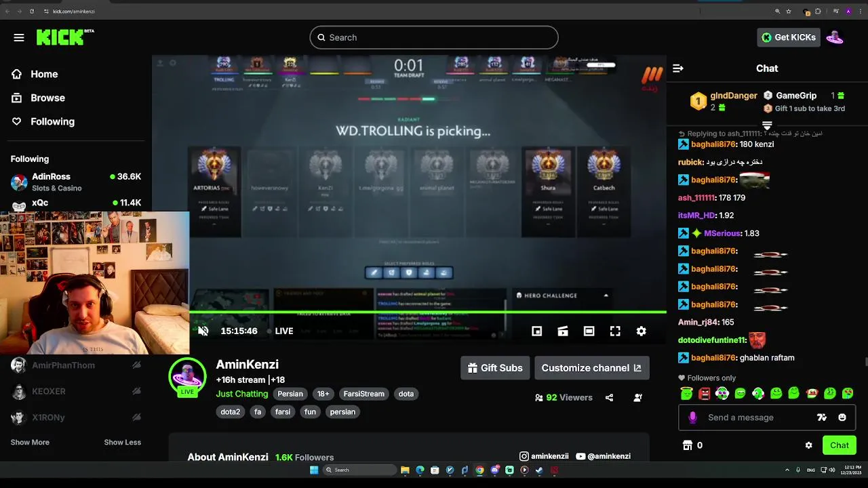Viewport: 868px width, 488px height.
Task: Select the first green emote in quick row
Action: (686, 393)
